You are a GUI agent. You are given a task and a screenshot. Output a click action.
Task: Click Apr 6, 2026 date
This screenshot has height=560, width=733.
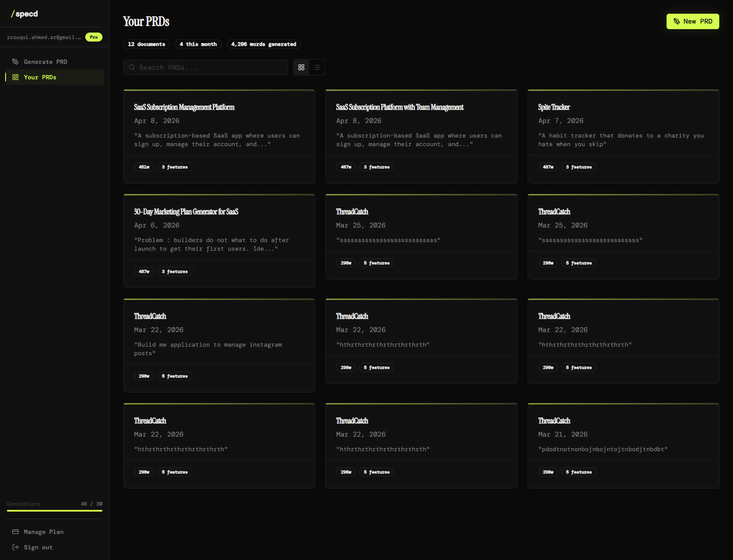coord(157,225)
